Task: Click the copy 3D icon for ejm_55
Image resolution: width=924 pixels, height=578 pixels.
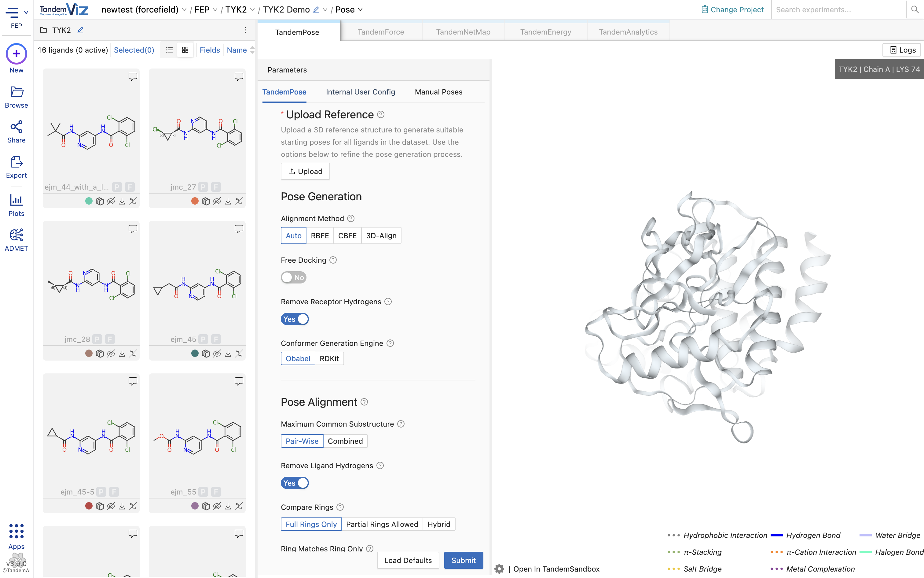Action: [x=206, y=506]
